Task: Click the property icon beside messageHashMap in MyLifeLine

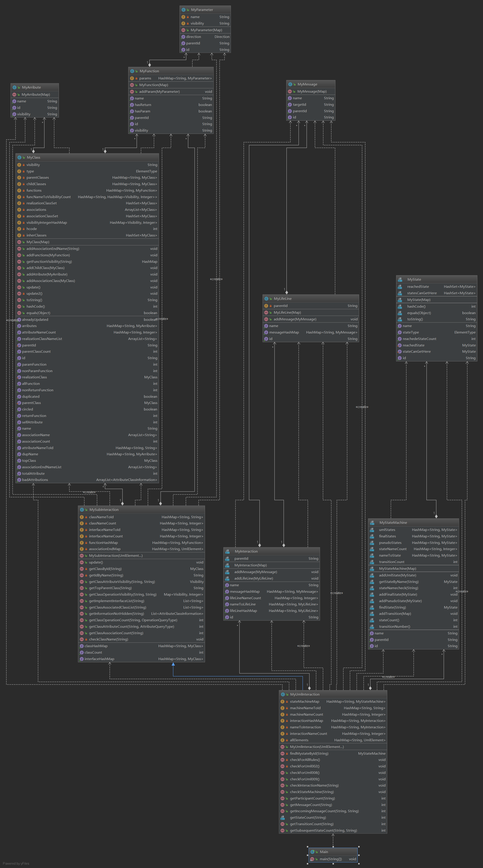Action: click(266, 332)
